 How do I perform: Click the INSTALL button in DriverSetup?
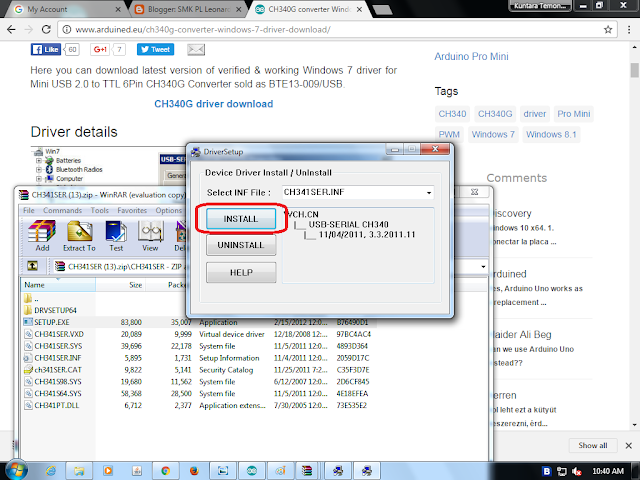[241, 219]
